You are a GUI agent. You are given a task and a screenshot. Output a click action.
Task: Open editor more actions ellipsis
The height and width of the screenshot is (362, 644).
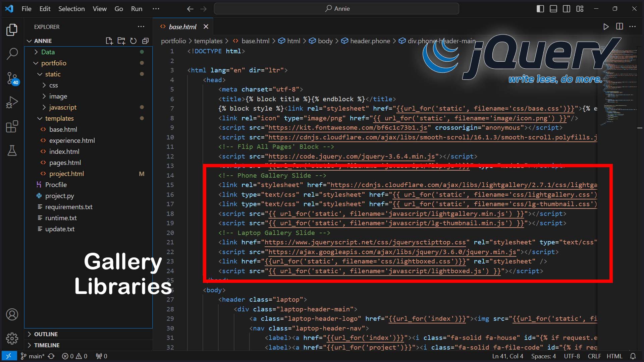click(x=633, y=26)
